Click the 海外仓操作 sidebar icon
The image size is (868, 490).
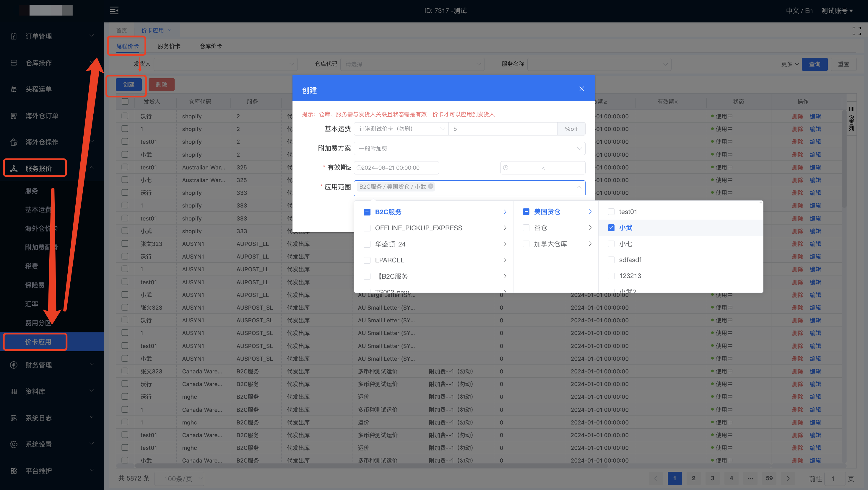14,142
